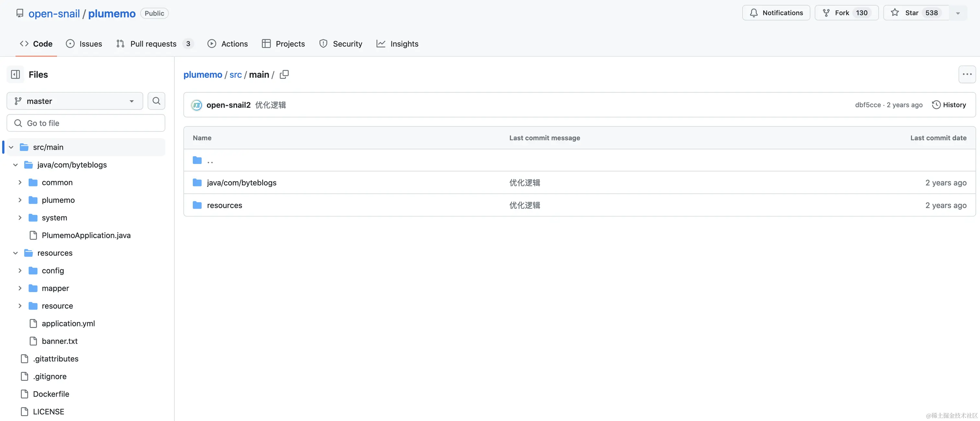Click the PlumemoApplication.java file icon
The image size is (980, 421).
[33, 235]
